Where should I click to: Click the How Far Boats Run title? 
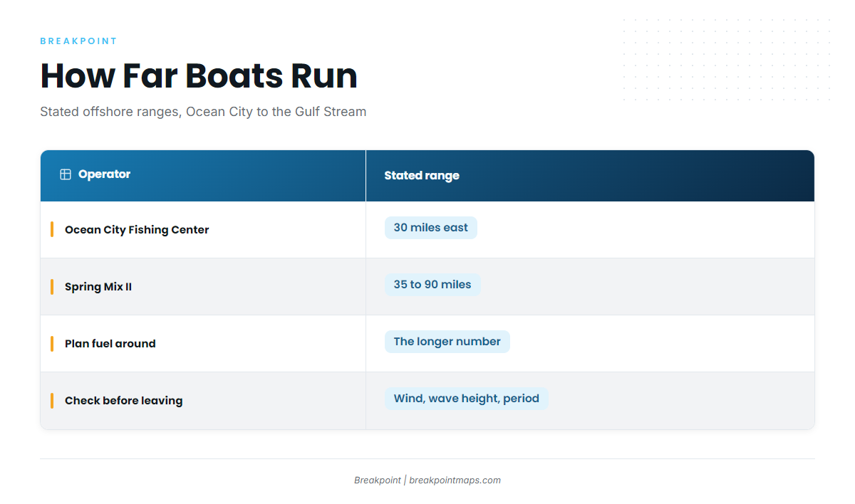pyautogui.click(x=199, y=75)
